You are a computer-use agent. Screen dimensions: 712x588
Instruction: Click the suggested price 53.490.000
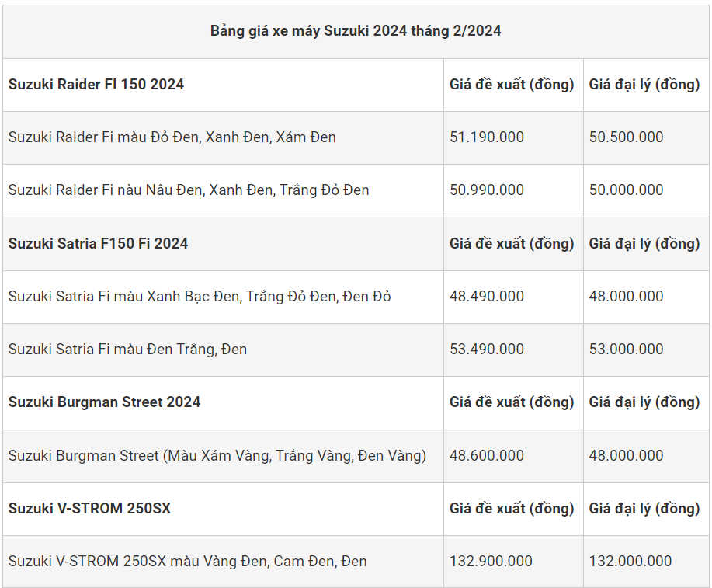point(487,350)
